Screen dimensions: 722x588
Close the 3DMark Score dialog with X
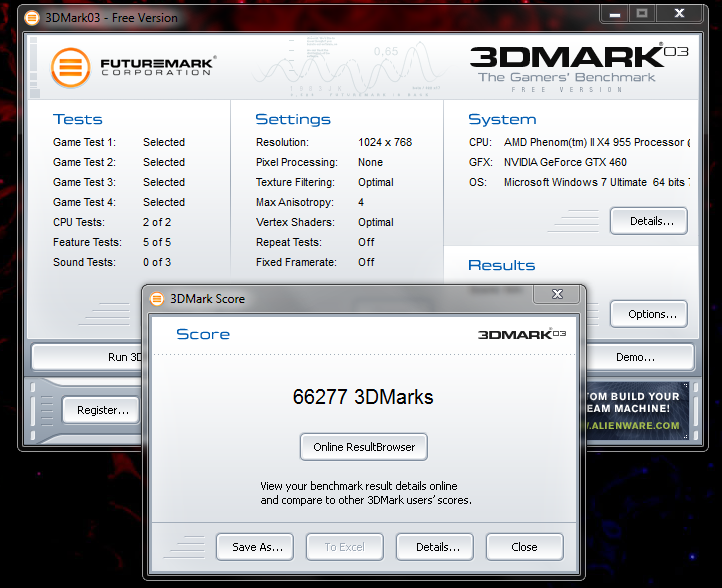tap(557, 294)
